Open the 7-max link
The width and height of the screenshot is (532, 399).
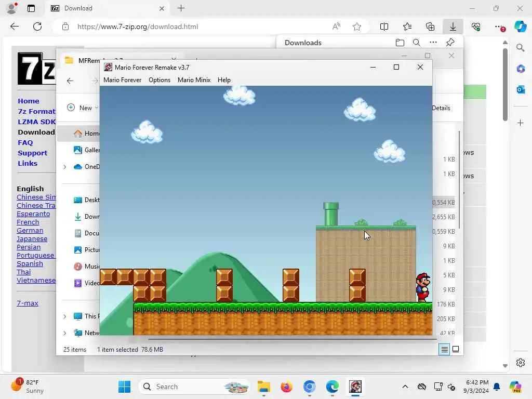click(28, 303)
